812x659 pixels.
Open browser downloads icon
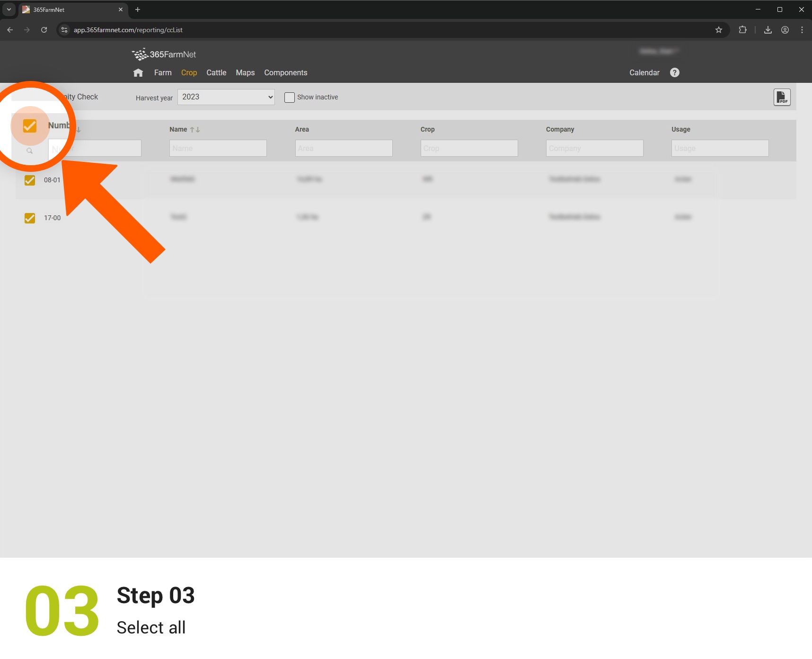click(768, 30)
